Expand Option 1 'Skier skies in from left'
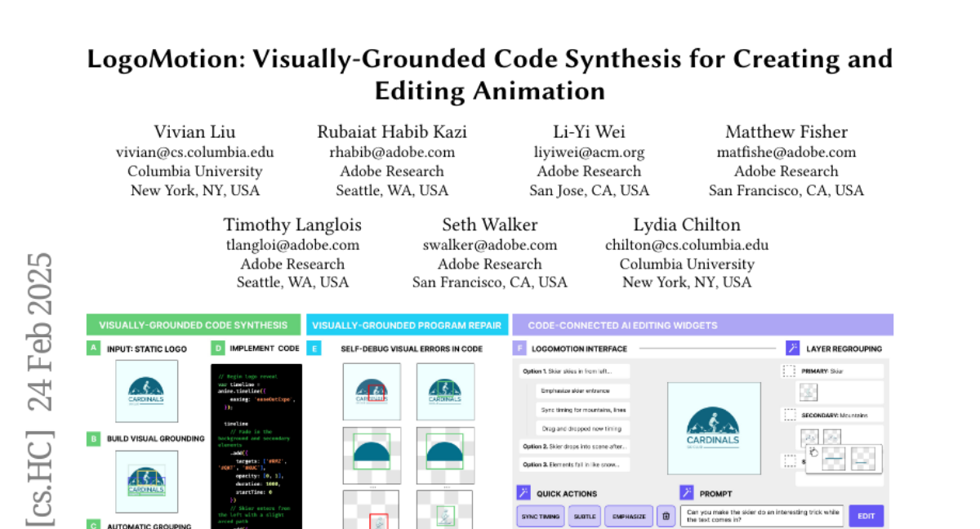980x529 pixels. (x=575, y=371)
